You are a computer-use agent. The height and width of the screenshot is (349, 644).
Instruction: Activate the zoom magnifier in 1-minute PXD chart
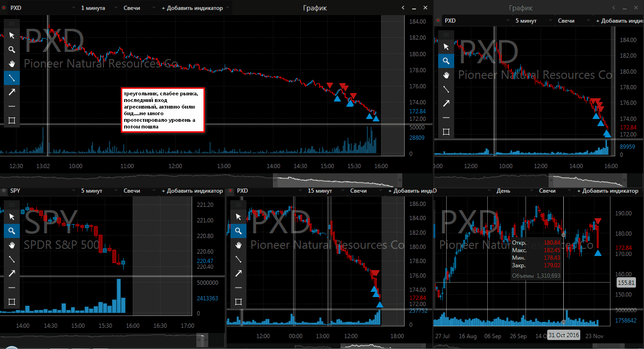(x=12, y=50)
